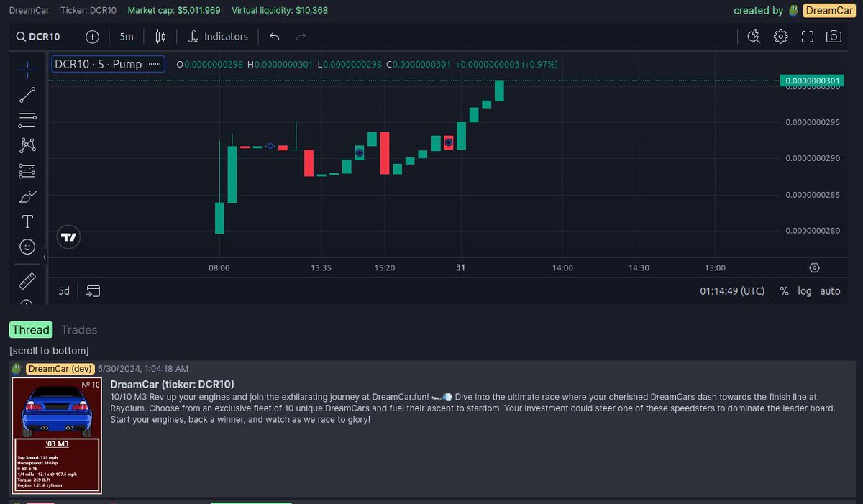Open the DCR10 symbol search
The width and height of the screenshot is (863, 504).
tap(39, 37)
